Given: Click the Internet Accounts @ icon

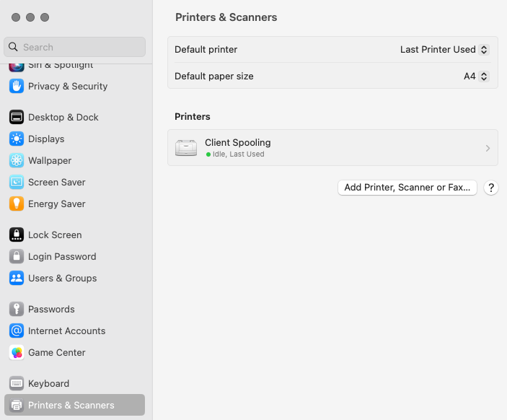Looking at the screenshot, I should coord(17,331).
